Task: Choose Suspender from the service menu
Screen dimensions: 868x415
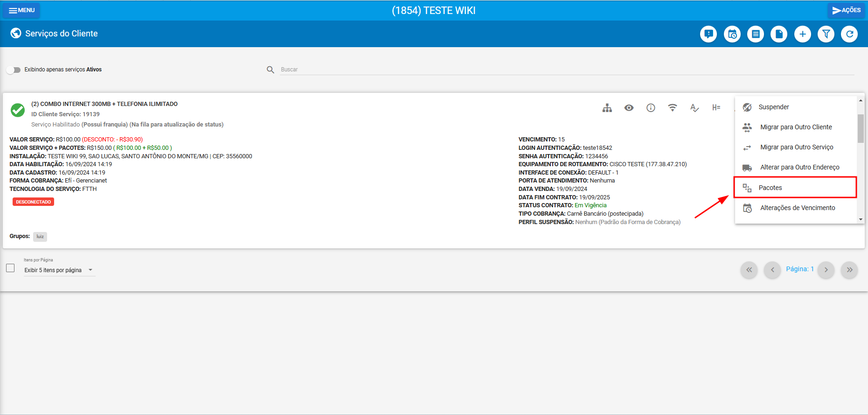Action: click(796, 107)
